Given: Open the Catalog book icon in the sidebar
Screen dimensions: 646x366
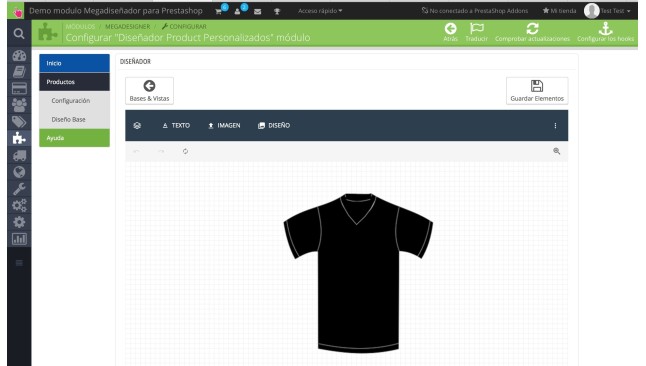Looking at the screenshot, I should [x=19, y=72].
